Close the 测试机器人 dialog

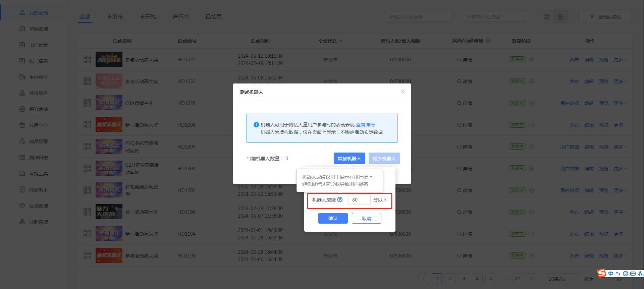(x=403, y=92)
